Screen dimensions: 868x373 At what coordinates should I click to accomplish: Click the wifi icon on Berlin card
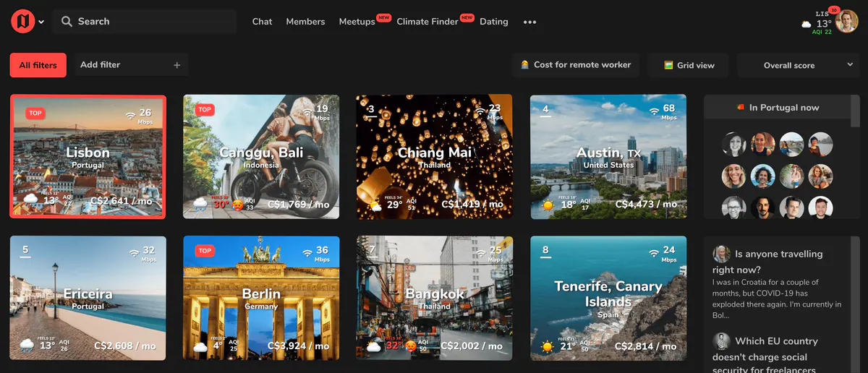point(307,252)
